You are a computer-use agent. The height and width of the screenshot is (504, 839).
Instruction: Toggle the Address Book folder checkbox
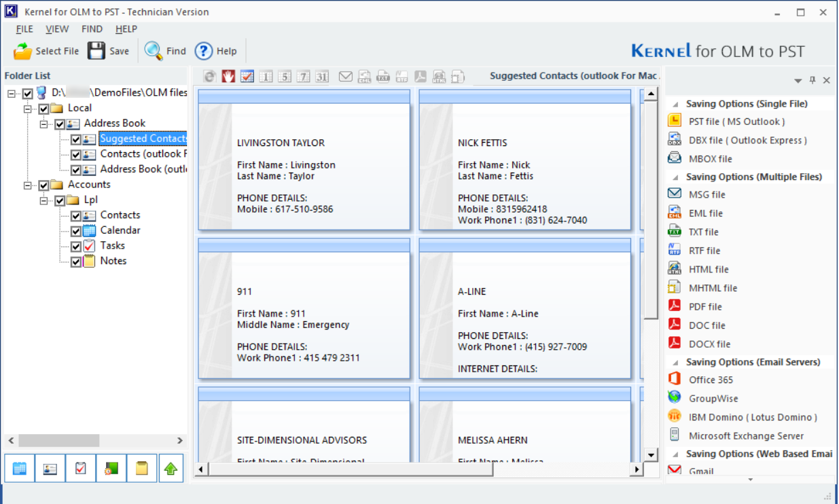(x=60, y=124)
